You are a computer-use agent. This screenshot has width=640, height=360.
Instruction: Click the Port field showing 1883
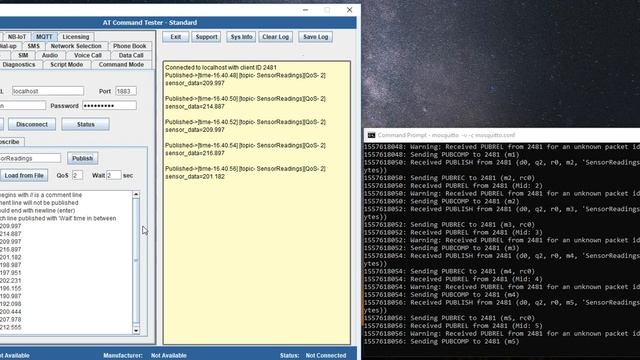point(126,91)
